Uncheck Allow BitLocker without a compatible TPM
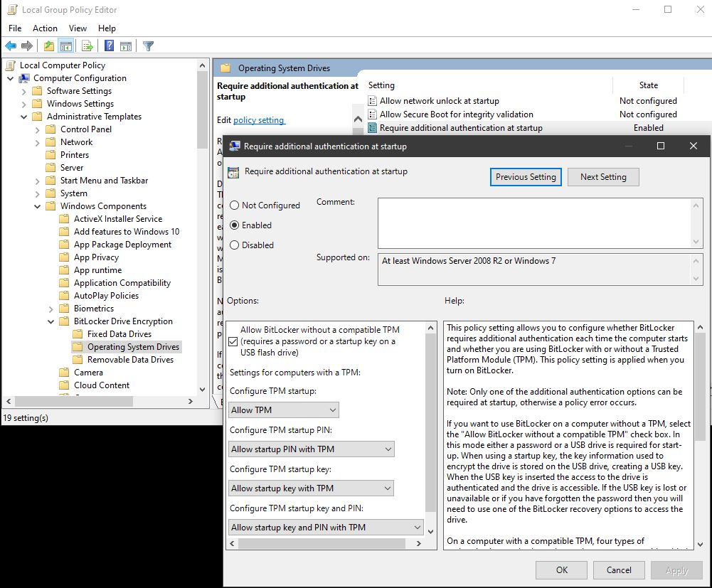The image size is (712, 588). point(233,341)
